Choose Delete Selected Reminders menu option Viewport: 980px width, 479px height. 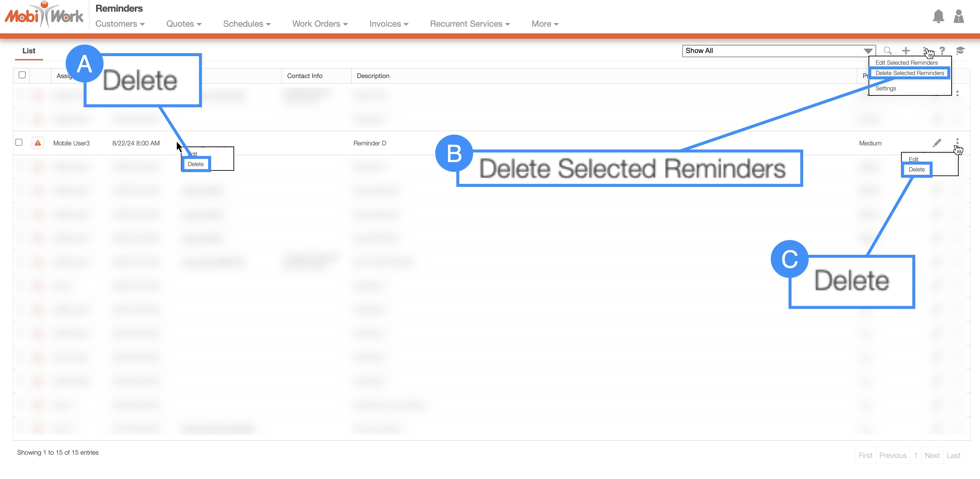910,73
